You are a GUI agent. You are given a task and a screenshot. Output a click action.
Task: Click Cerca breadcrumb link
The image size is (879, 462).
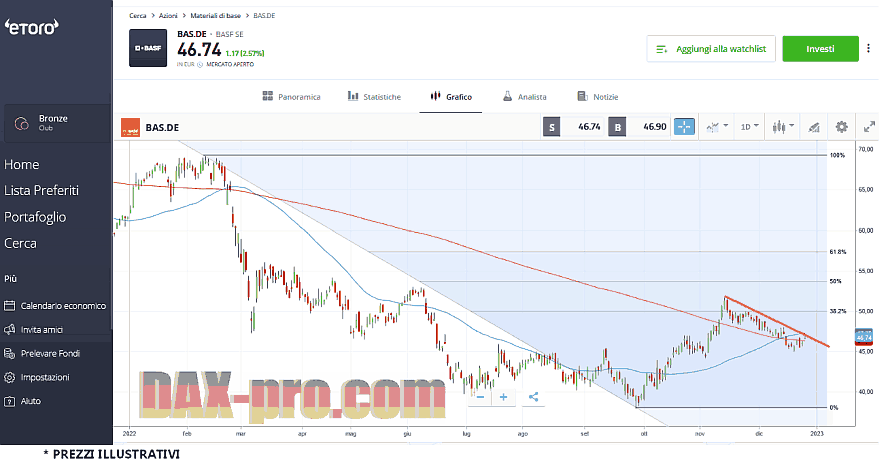pyautogui.click(x=137, y=16)
